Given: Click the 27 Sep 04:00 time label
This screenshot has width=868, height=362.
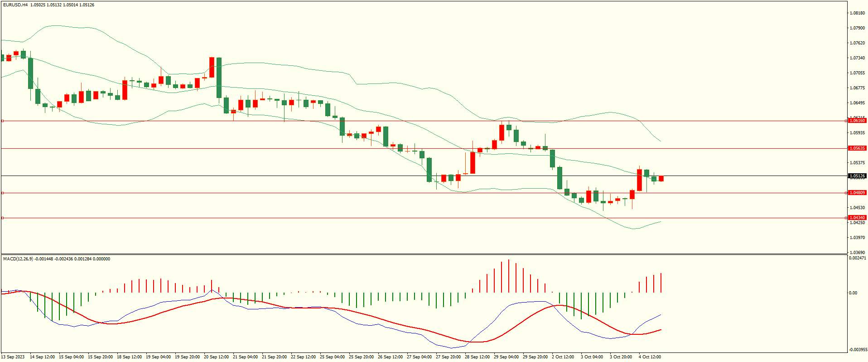Looking at the screenshot, I should click(x=419, y=357).
